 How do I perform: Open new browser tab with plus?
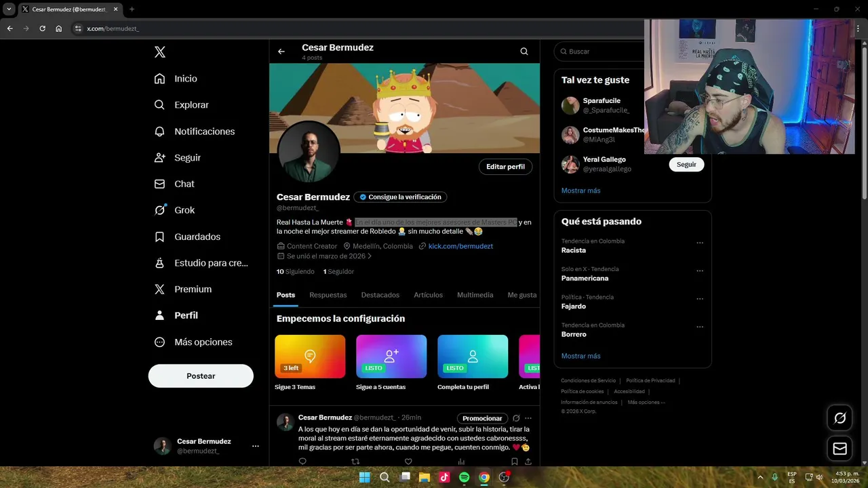132,9
